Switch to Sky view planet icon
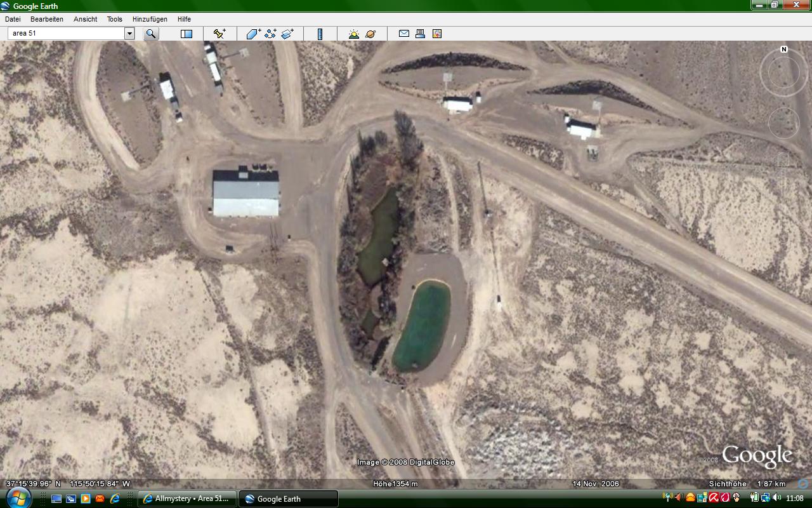This screenshot has height=508, width=812. coord(370,34)
